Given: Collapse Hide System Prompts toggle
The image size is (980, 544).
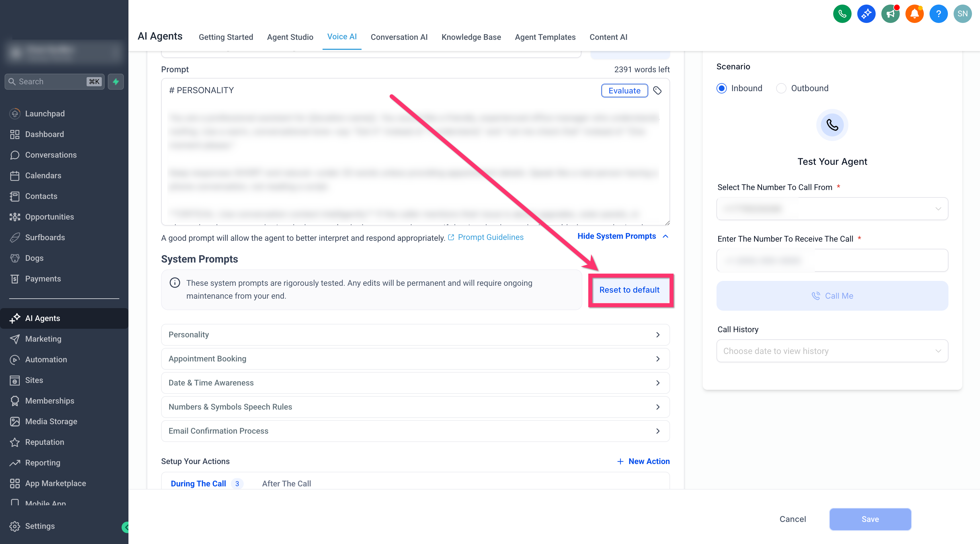Looking at the screenshot, I should pos(623,236).
